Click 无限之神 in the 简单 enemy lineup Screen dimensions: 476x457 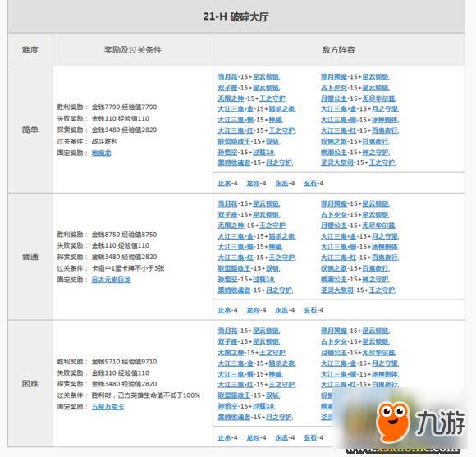pos(231,98)
